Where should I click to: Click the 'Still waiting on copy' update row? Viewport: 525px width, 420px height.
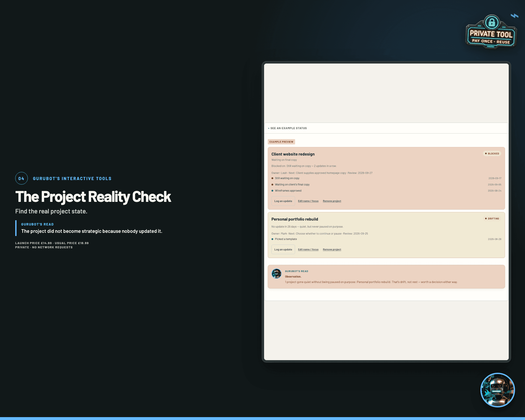point(386,178)
